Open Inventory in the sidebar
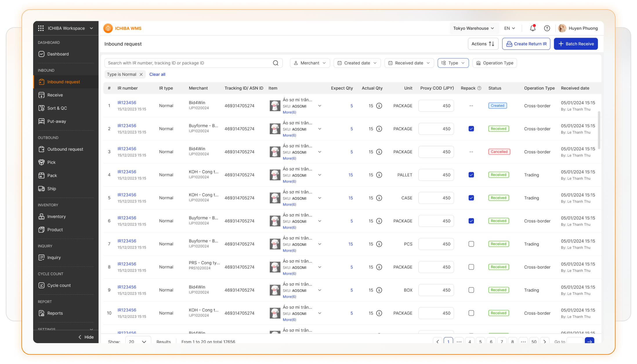Viewport: 637px width, 364px height. (x=66, y=216)
